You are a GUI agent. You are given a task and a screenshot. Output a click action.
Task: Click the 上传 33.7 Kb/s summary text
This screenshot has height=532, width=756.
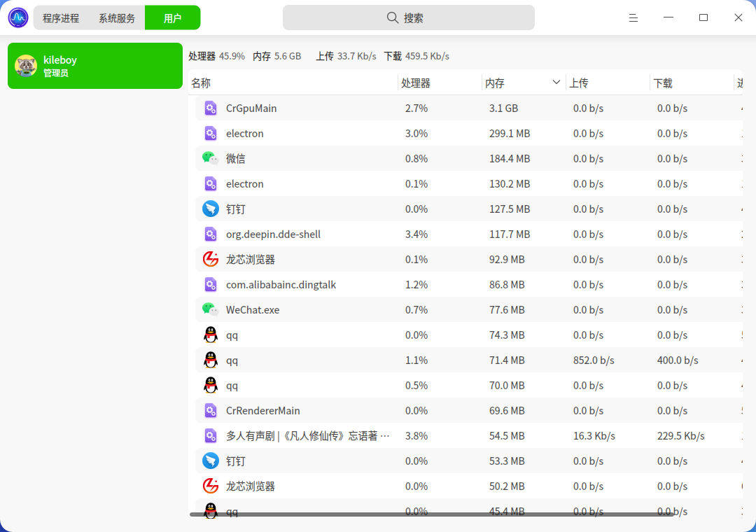346,56
